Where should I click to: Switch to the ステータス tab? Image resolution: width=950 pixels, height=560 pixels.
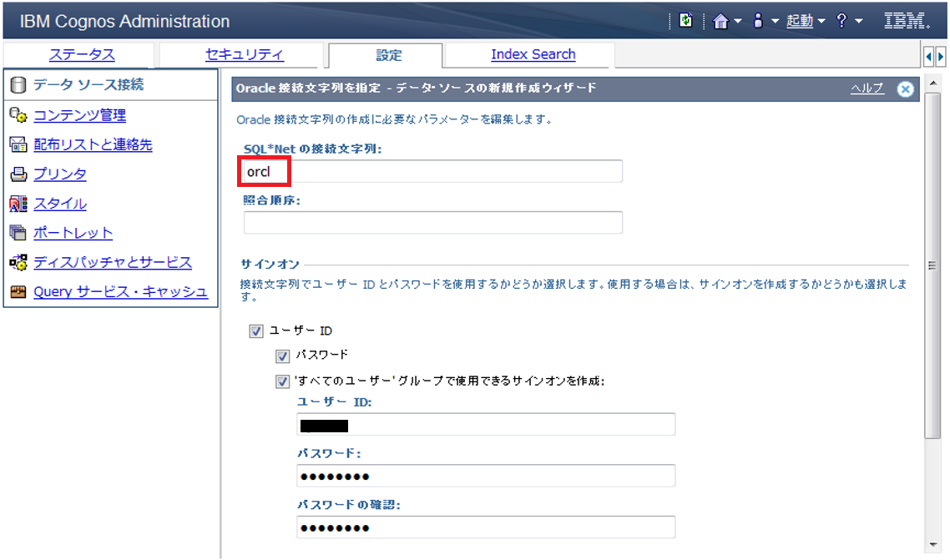(82, 54)
